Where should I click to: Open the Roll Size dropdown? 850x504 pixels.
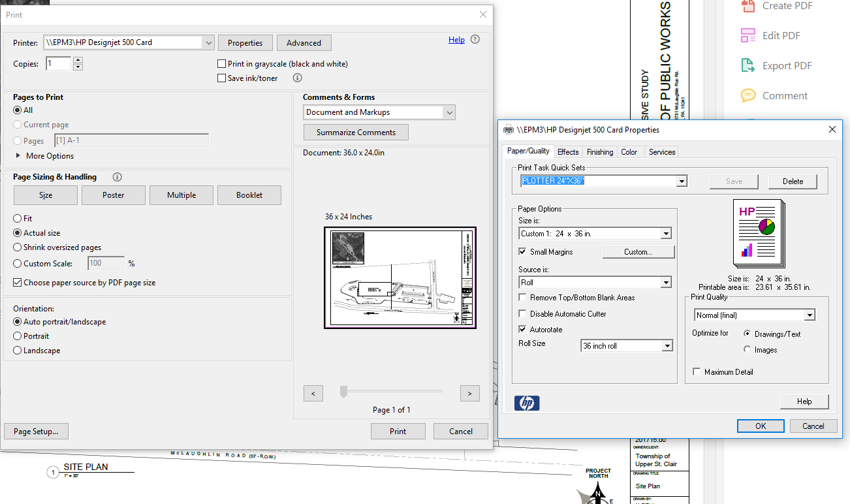667,346
